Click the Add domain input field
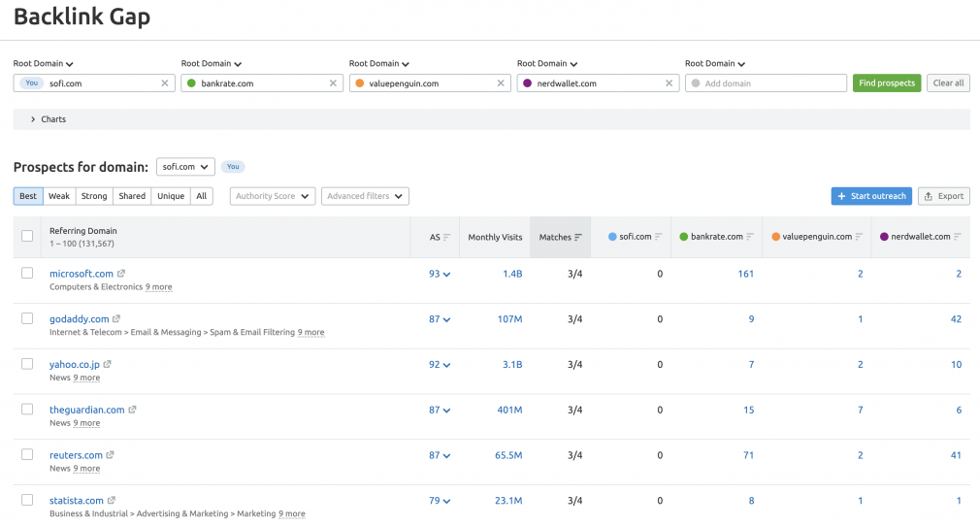 pyautogui.click(x=766, y=83)
